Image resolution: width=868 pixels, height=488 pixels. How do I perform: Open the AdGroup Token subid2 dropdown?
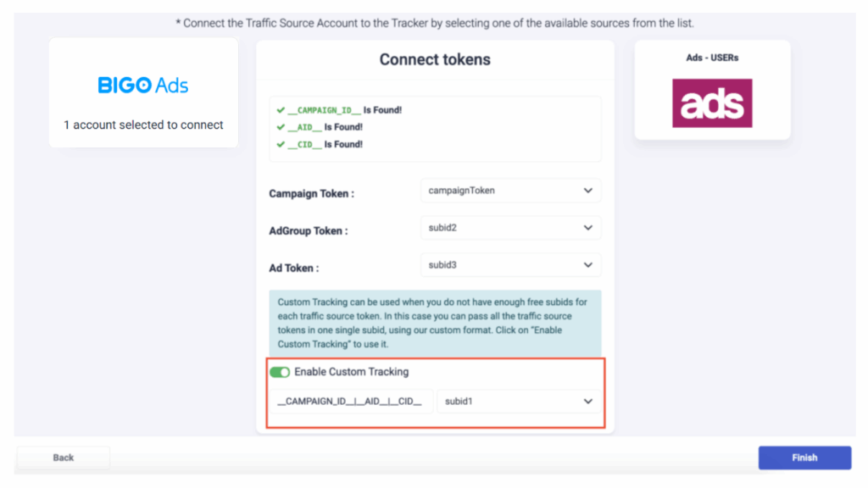tap(510, 228)
